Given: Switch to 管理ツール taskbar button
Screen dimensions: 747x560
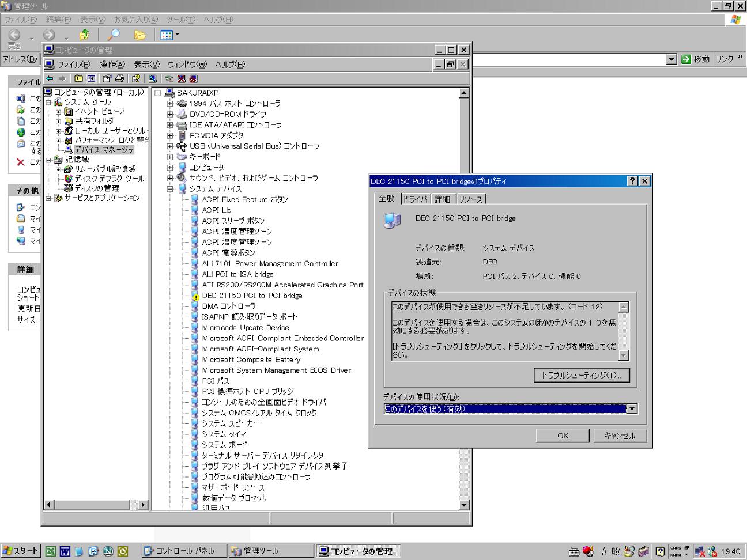Looking at the screenshot, I should (271, 551).
